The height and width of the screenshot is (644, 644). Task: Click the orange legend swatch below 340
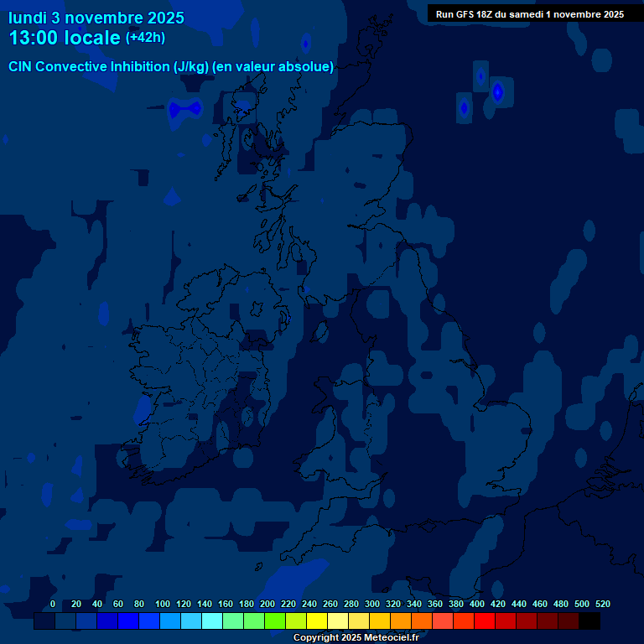pos(422,621)
